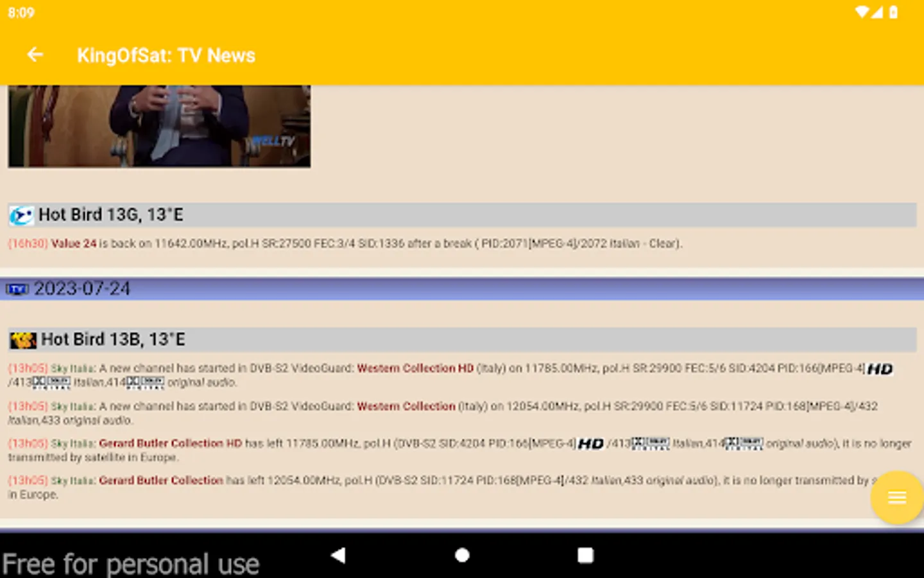The width and height of the screenshot is (924, 578).
Task: Click the KingOfSat: TV News title
Action: pos(166,55)
